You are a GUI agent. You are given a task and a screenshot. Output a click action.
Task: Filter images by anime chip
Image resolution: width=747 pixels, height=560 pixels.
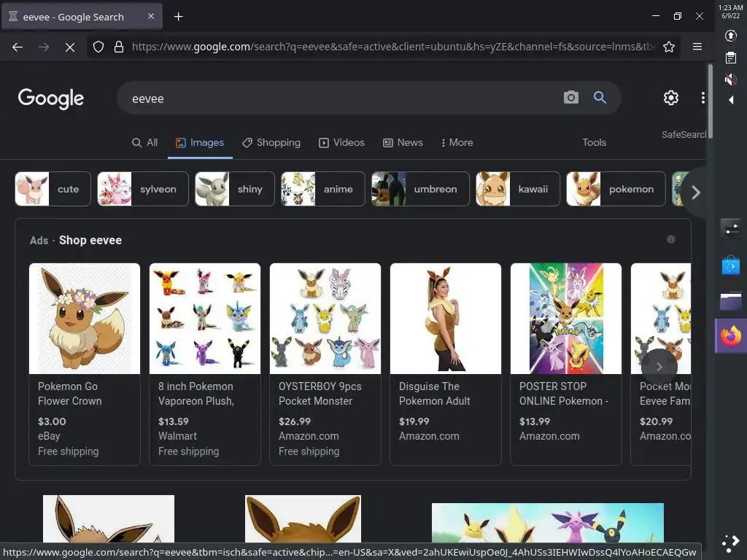[323, 189]
